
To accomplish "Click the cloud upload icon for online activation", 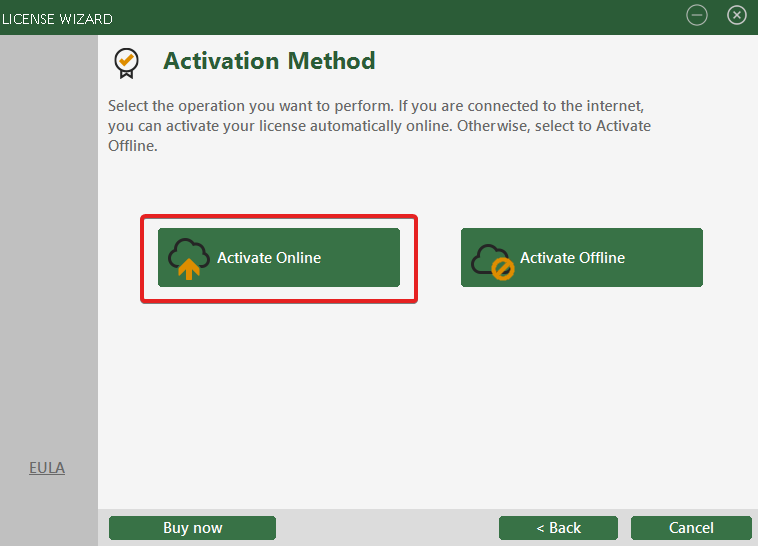I will tap(187, 257).
